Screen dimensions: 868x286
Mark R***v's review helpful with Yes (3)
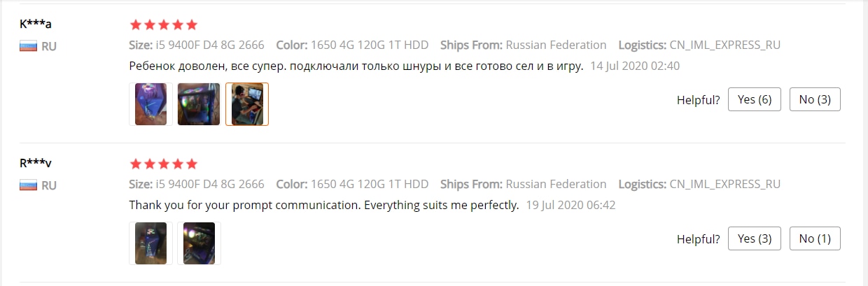click(x=755, y=238)
